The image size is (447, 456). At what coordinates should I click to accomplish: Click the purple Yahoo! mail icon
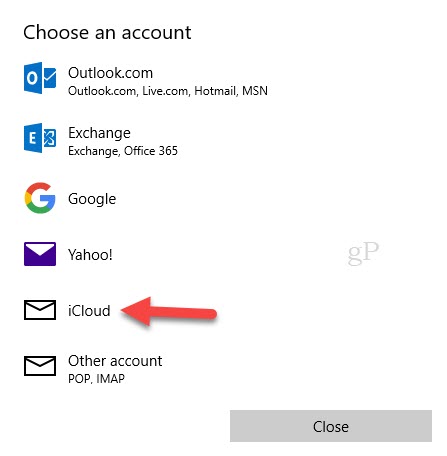(40, 254)
